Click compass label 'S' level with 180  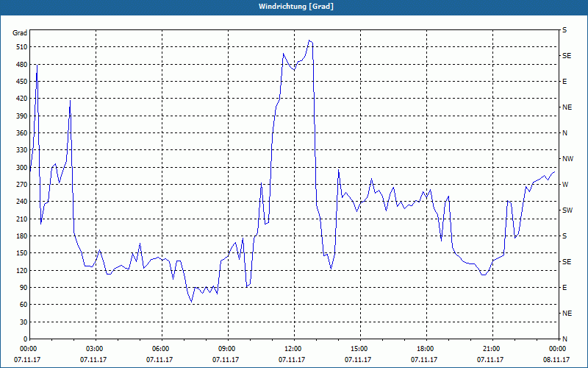coord(564,236)
